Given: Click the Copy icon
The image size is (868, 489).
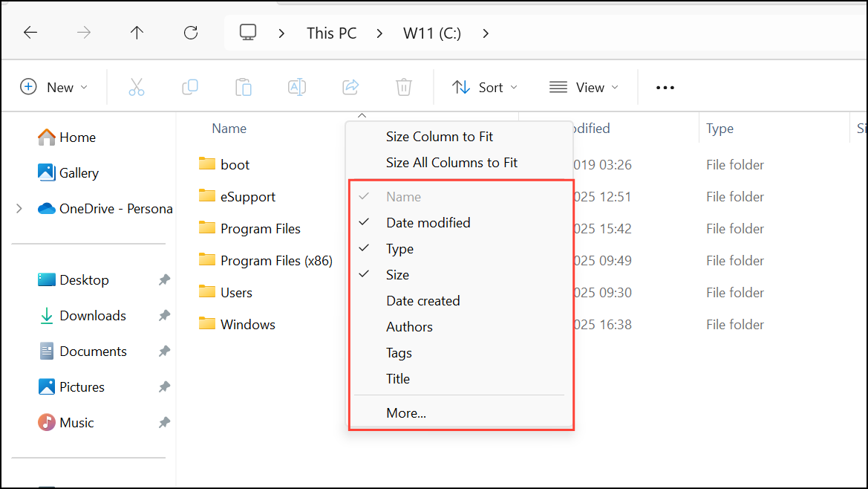Looking at the screenshot, I should pos(190,87).
